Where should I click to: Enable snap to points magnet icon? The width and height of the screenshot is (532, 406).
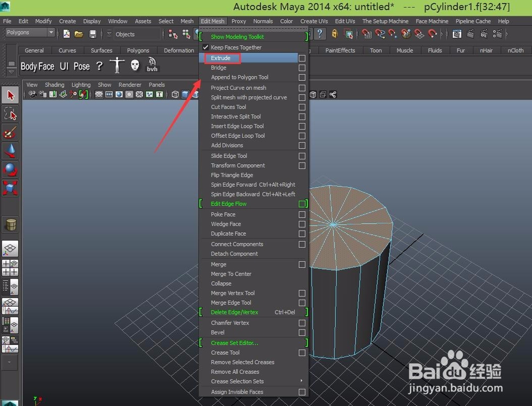pyautogui.click(x=393, y=34)
